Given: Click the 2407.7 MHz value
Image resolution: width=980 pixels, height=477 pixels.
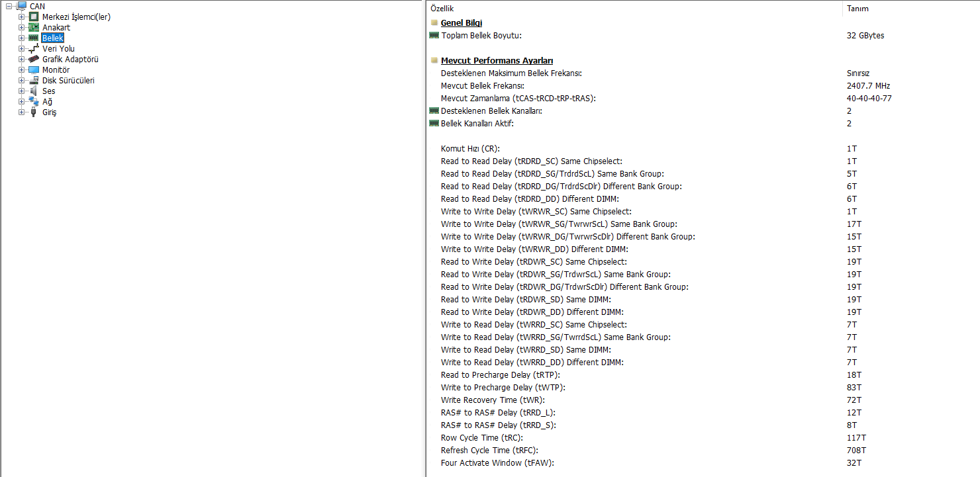Looking at the screenshot, I should coord(869,85).
